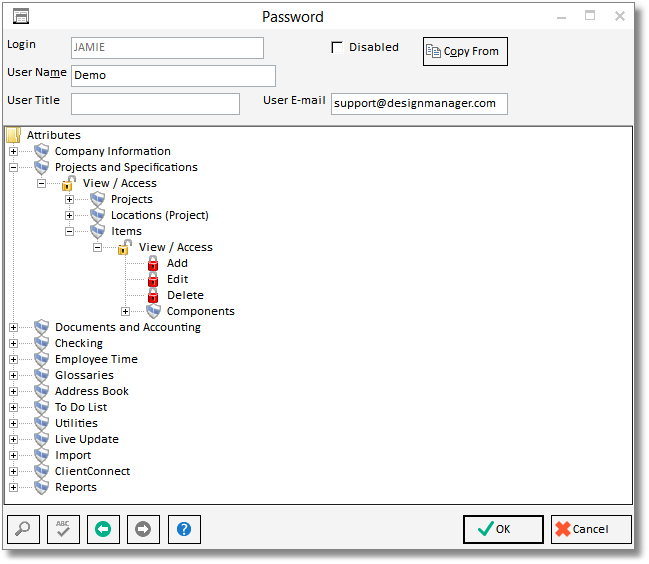Click shield icon beside Locations (Project)
The image size is (649, 564).
[97, 215]
